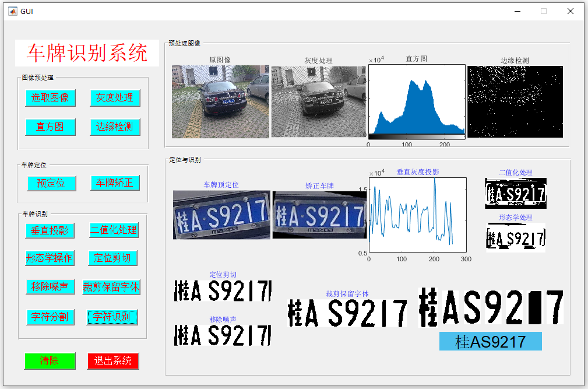588x389 pixels.
Task: Apply 二值化处理 binarization
Action: (x=114, y=230)
